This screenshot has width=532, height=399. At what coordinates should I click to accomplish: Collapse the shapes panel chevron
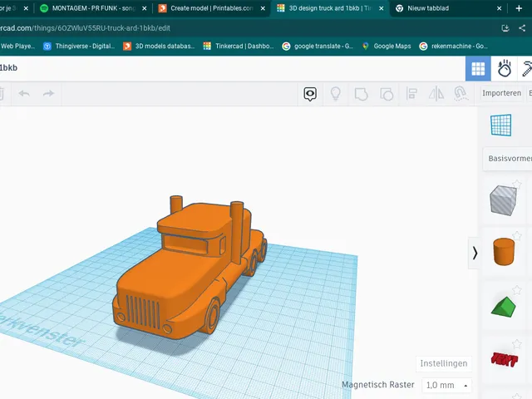475,253
